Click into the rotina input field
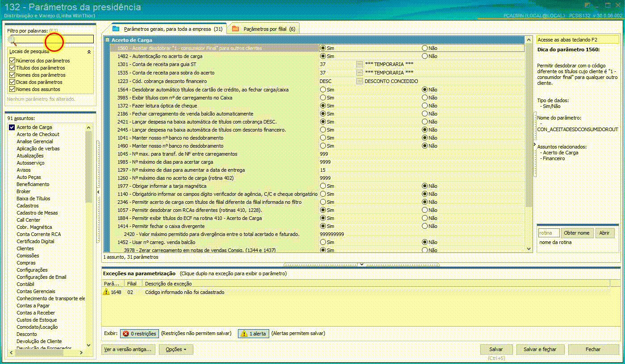Screen dimensions: 625x364 pos(549,233)
